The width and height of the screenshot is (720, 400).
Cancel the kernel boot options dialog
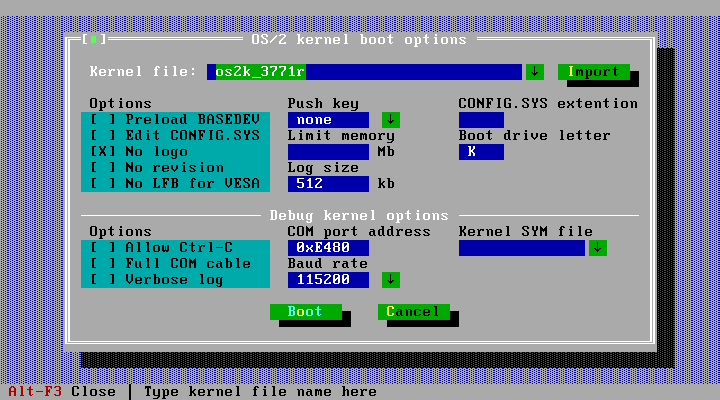(x=414, y=312)
